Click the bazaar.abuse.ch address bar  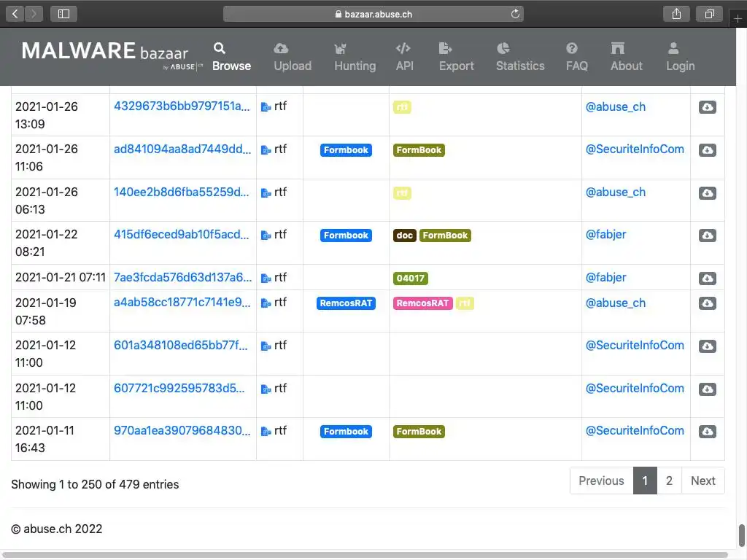tap(373, 14)
